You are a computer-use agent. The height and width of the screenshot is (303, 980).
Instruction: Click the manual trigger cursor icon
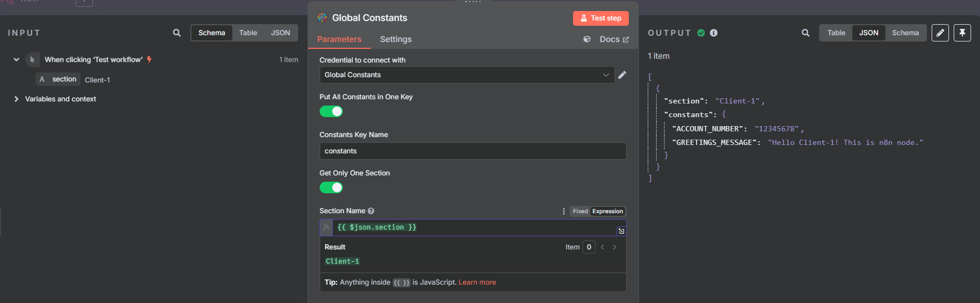(x=32, y=60)
